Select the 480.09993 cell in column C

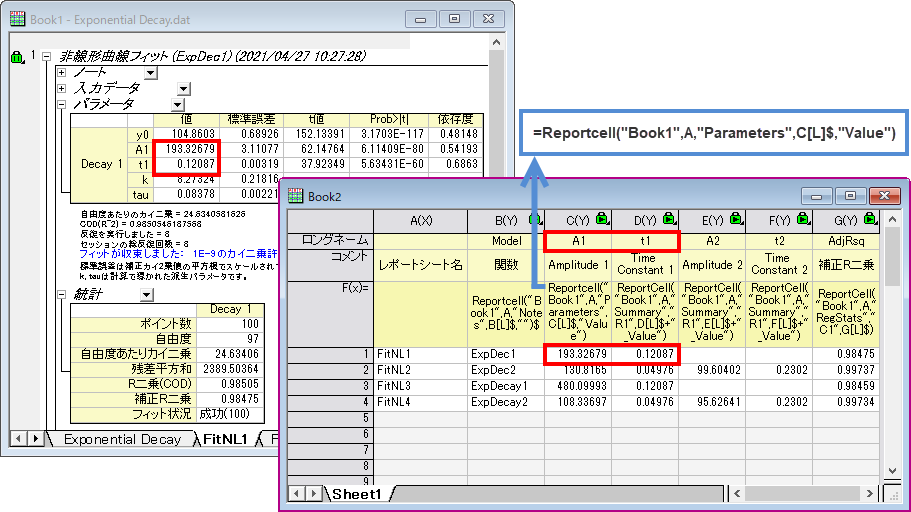(578, 386)
